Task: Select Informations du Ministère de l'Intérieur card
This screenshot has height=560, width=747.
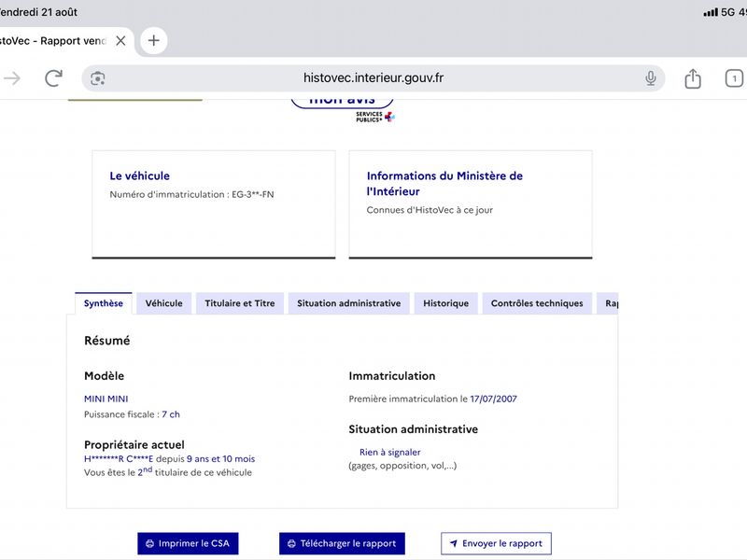Action: coord(471,204)
